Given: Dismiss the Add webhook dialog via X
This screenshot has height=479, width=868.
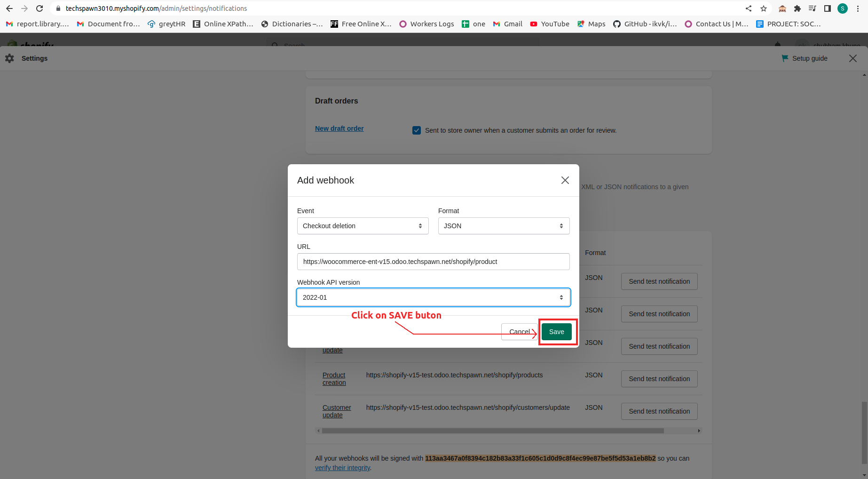Looking at the screenshot, I should click(x=565, y=180).
